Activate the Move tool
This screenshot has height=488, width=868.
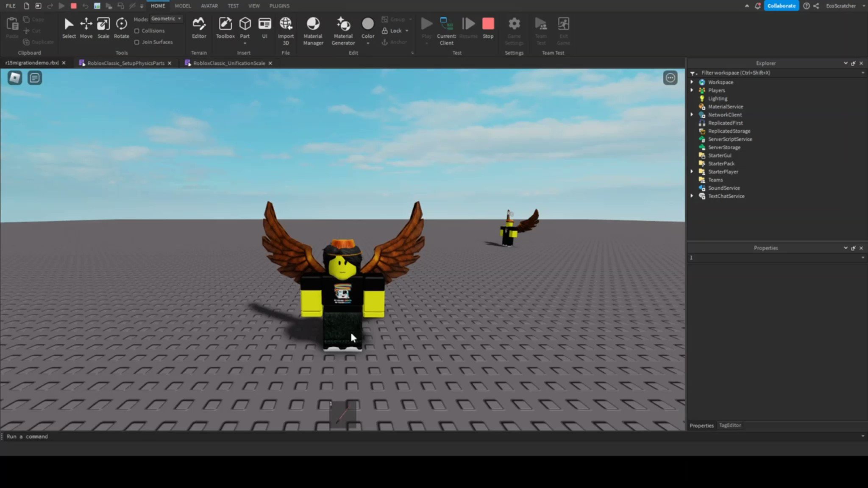[x=86, y=28]
